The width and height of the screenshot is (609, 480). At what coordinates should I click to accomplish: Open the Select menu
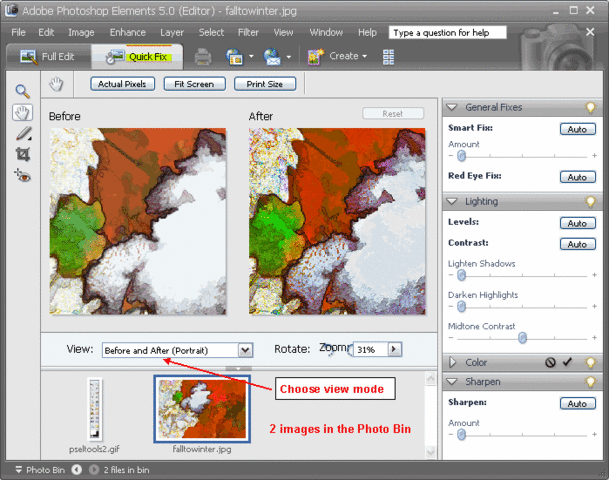click(x=211, y=32)
